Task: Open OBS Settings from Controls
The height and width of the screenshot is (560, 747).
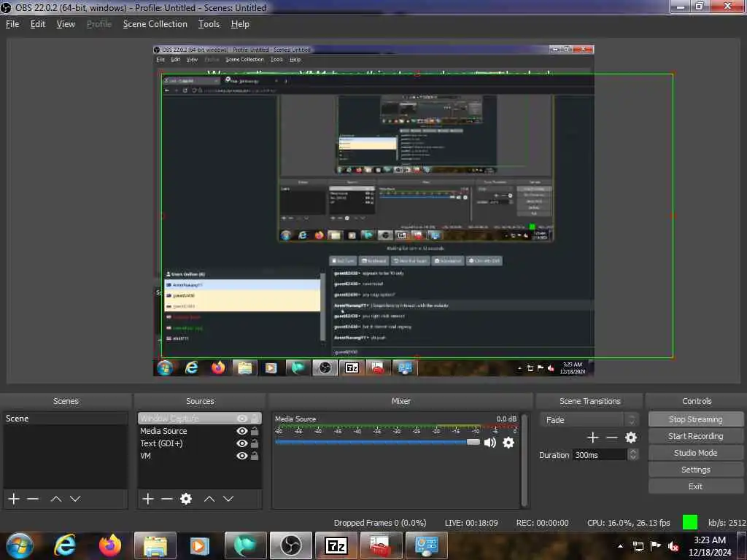Action: pyautogui.click(x=695, y=470)
